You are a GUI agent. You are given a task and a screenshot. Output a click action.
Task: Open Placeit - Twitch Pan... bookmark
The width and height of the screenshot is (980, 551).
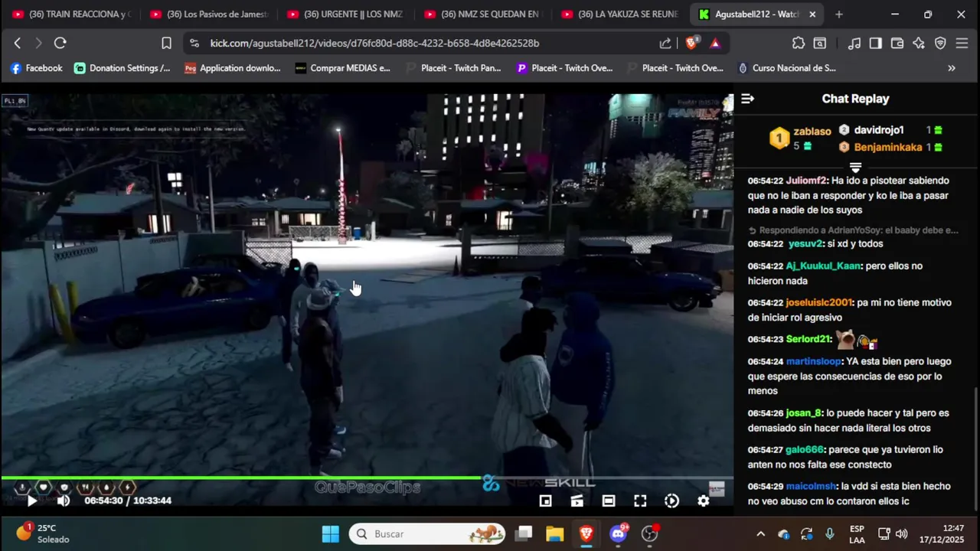[453, 68]
